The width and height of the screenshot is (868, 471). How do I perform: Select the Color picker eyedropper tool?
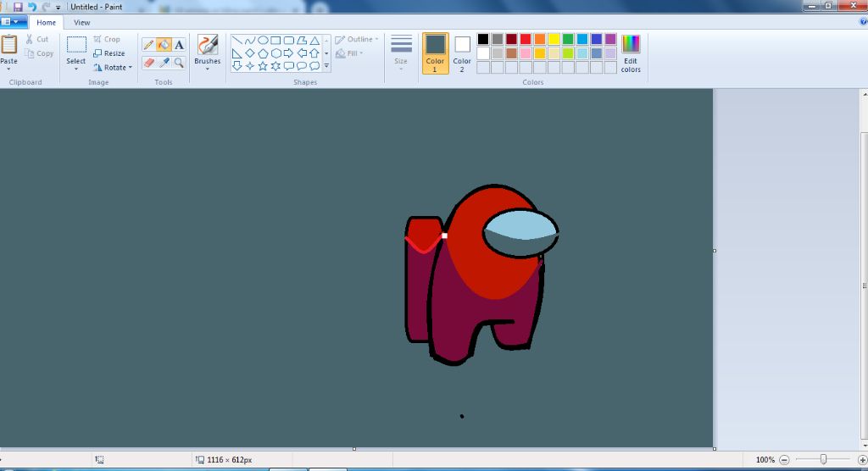[164, 63]
